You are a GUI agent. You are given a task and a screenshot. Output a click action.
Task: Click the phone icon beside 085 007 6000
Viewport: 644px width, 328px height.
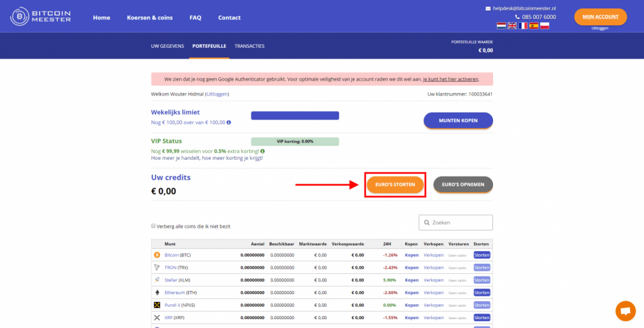coord(518,17)
